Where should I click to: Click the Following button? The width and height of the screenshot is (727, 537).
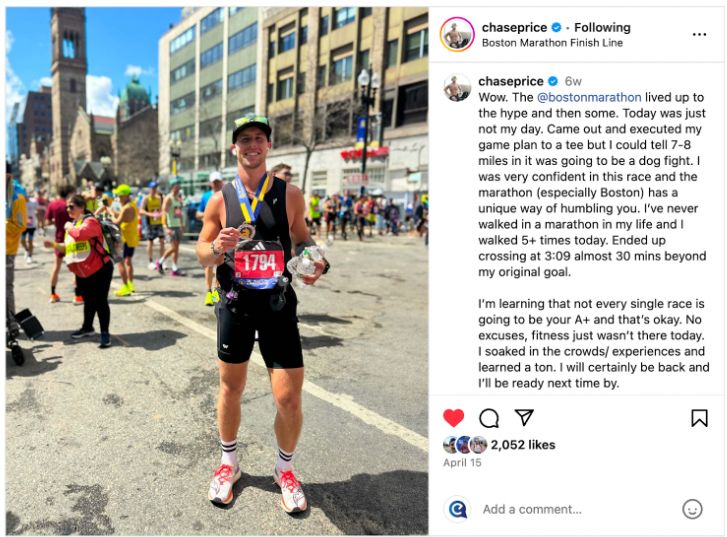602,27
